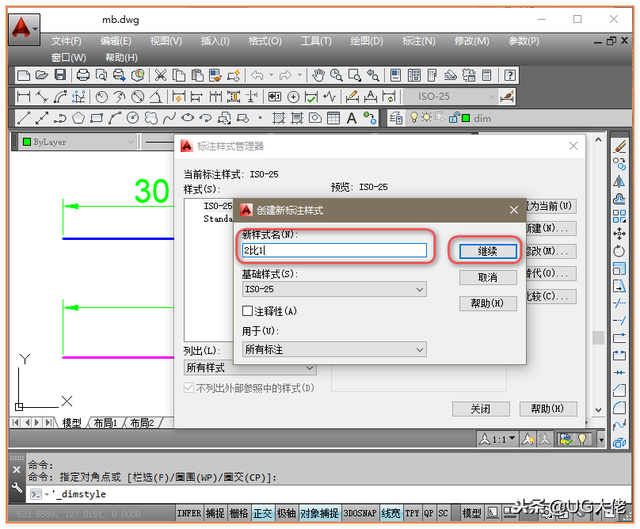Viewport: 640px width, 529px height.
Task: Select the Circle drawing tool
Action: (x=133, y=118)
